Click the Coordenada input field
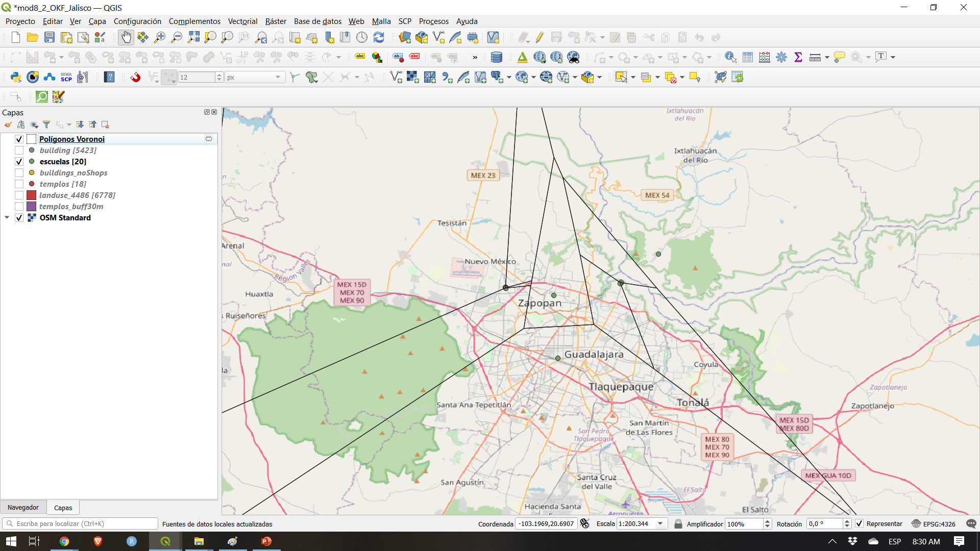980x551 pixels. coord(546,524)
